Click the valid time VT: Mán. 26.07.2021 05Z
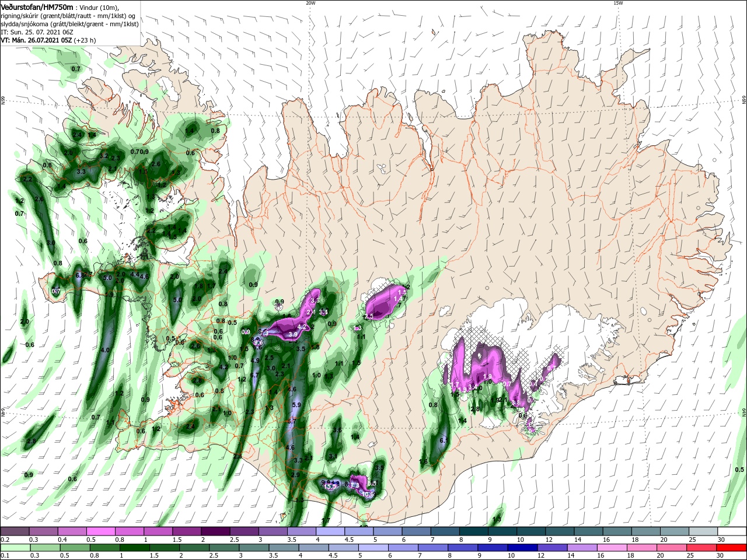 pyautogui.click(x=36, y=40)
